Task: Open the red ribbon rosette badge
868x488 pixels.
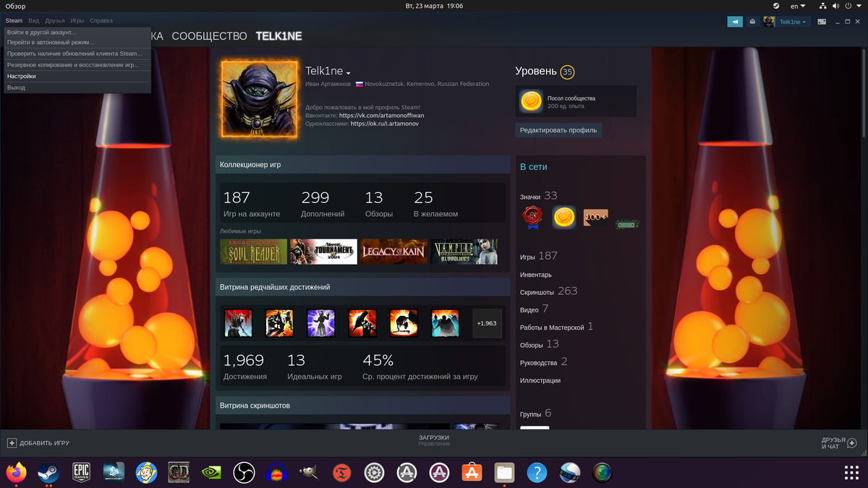Action: point(533,217)
